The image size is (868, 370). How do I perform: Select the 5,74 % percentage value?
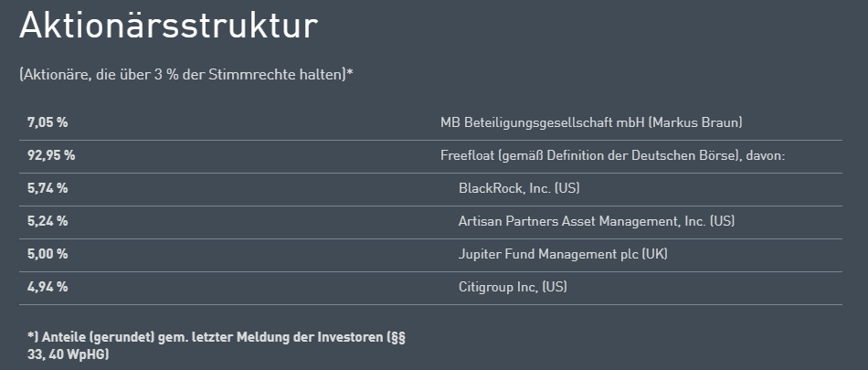point(48,188)
